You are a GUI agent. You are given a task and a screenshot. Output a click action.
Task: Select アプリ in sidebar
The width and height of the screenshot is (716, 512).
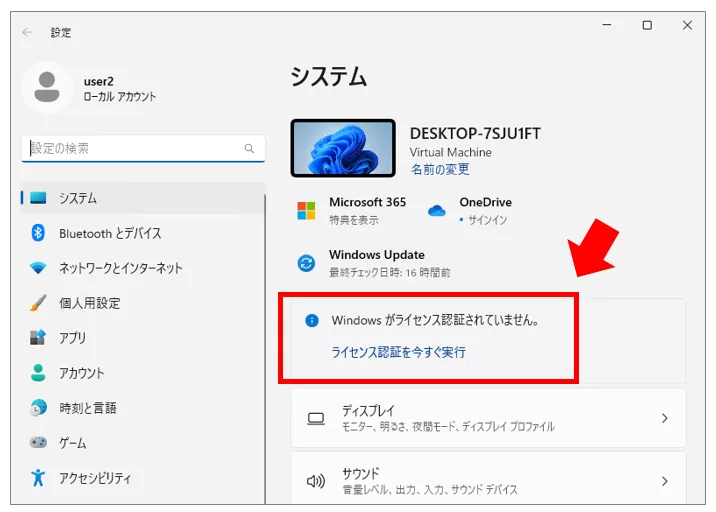(142, 338)
